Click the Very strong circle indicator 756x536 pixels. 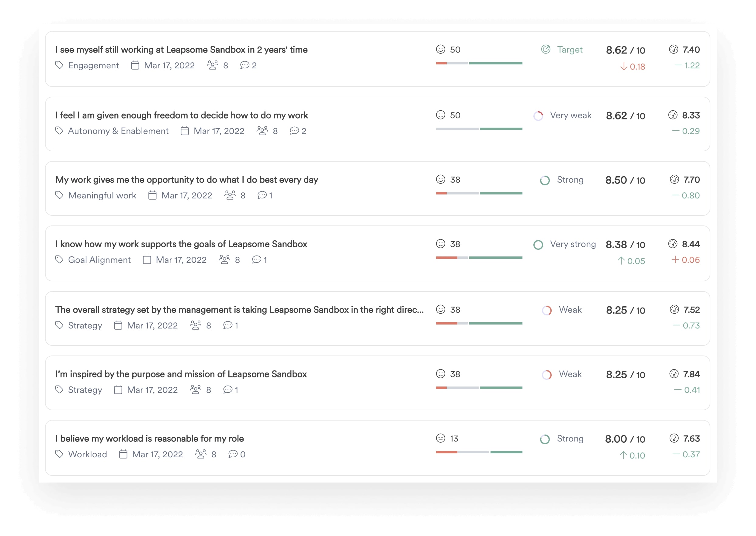[x=538, y=245]
